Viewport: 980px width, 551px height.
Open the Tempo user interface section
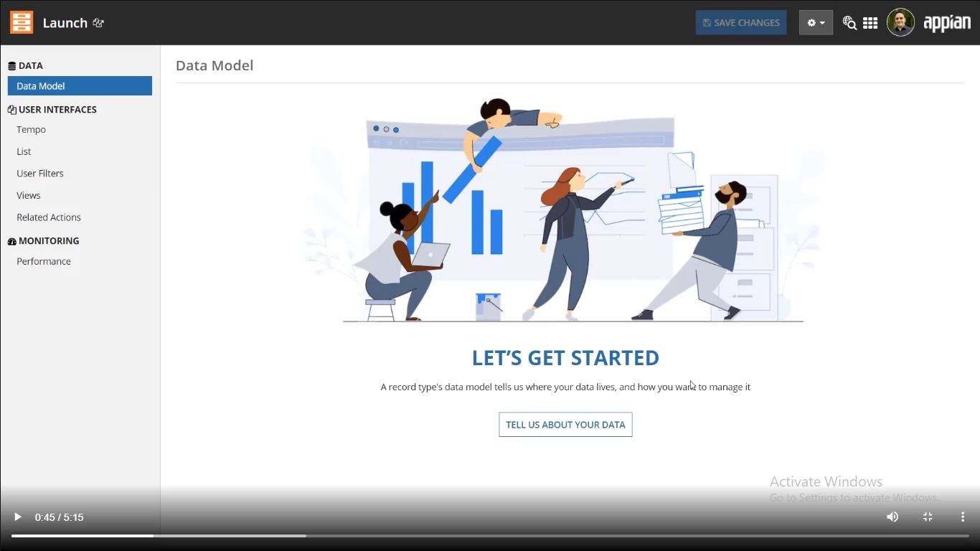pos(32,130)
